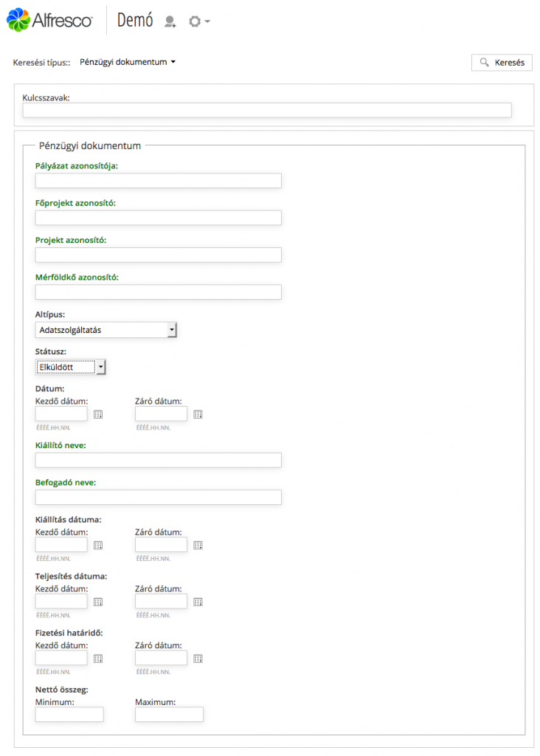
Task: Click Nettó összeg Maximum field
Action: (x=169, y=714)
